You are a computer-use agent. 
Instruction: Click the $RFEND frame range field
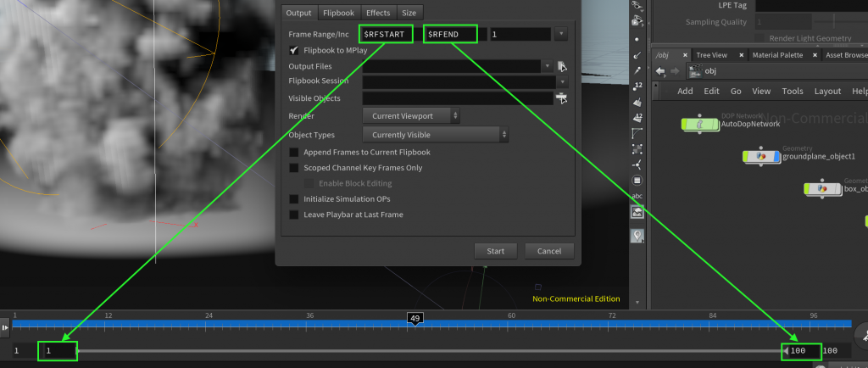coord(451,34)
